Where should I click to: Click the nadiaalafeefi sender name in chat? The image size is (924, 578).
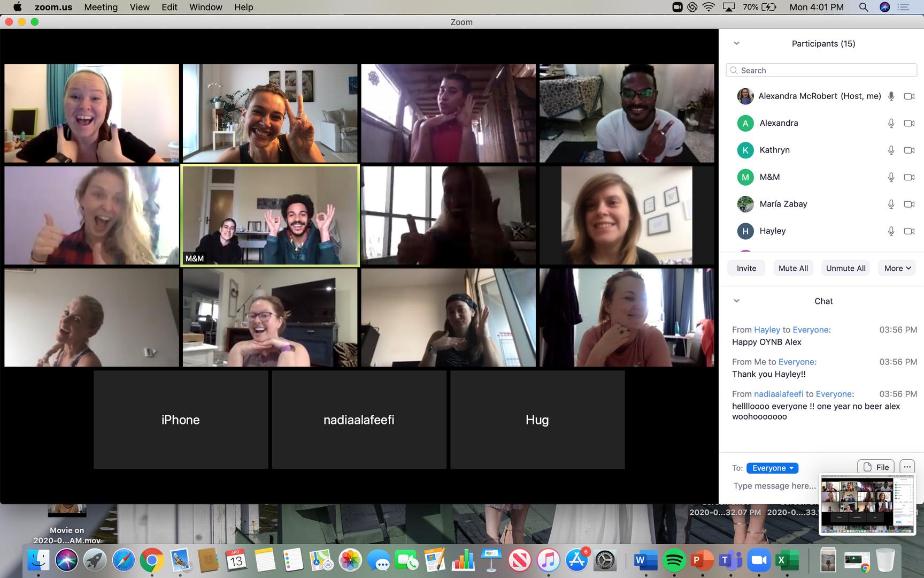pyautogui.click(x=779, y=394)
